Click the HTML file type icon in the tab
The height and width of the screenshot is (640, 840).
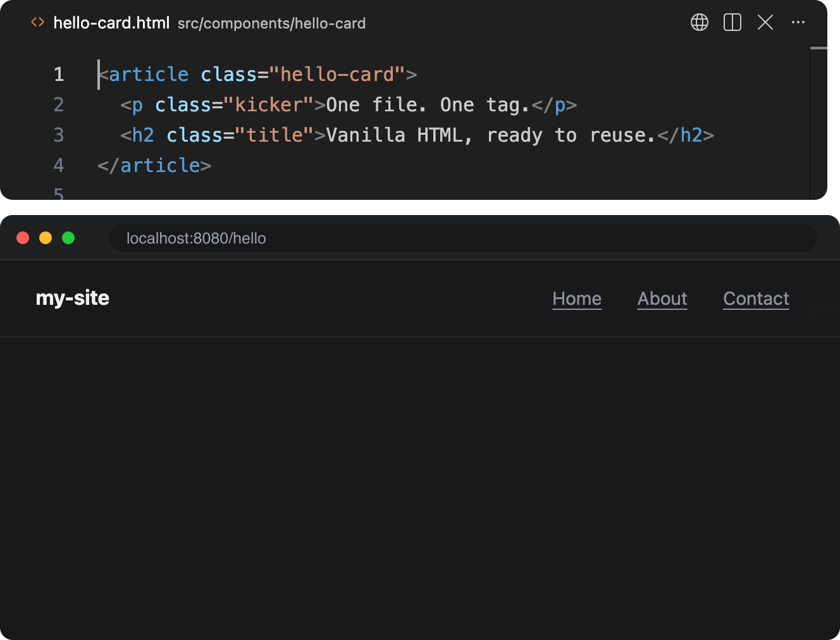(38, 22)
